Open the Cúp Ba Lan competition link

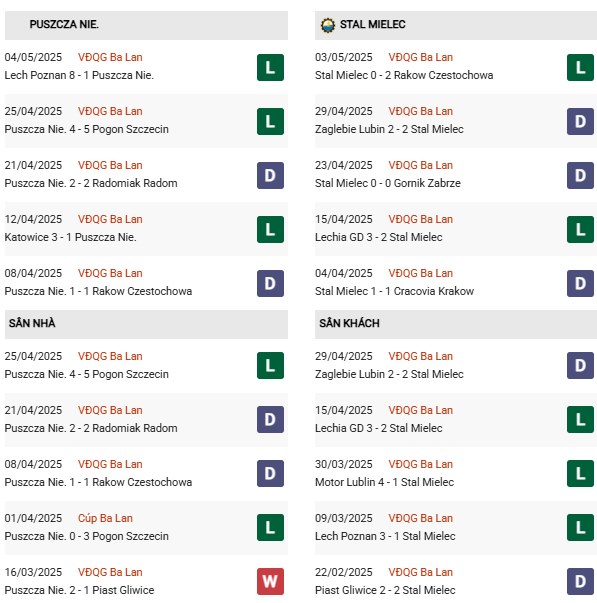(x=105, y=518)
